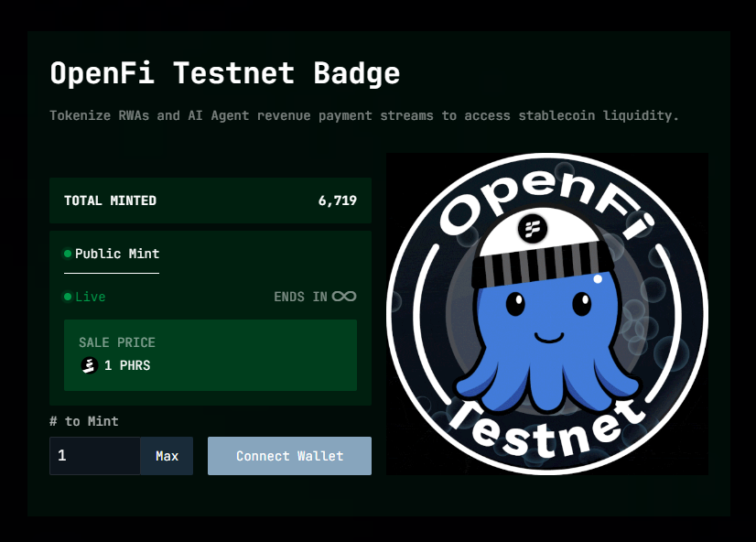Image resolution: width=756 pixels, height=542 pixels.
Task: Click the TOTAL MINTED label
Action: coord(110,201)
